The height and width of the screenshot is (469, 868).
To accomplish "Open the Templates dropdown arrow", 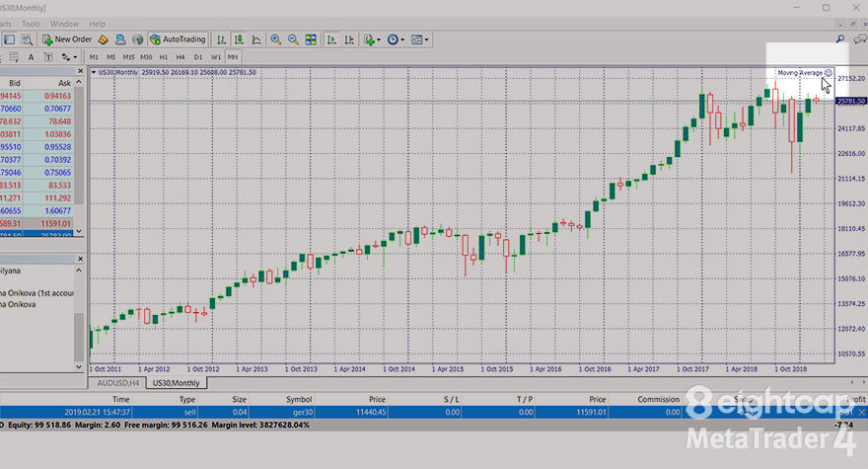I will click(x=426, y=39).
